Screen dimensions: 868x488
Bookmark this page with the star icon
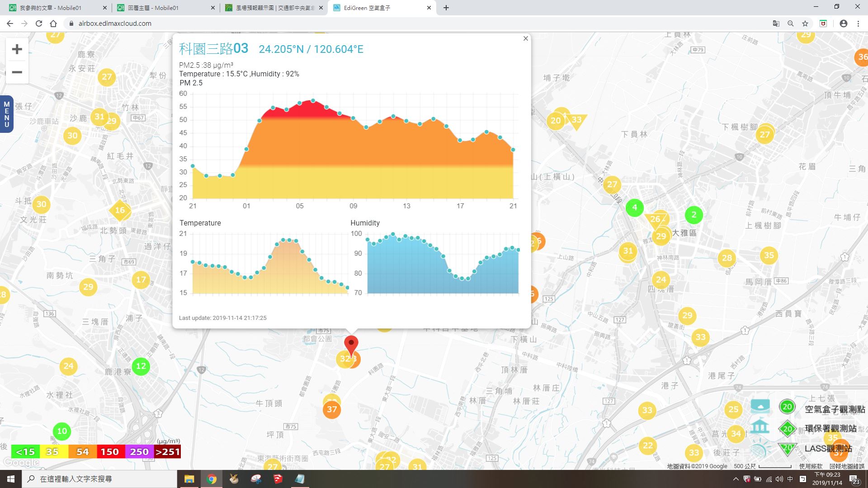(x=805, y=23)
